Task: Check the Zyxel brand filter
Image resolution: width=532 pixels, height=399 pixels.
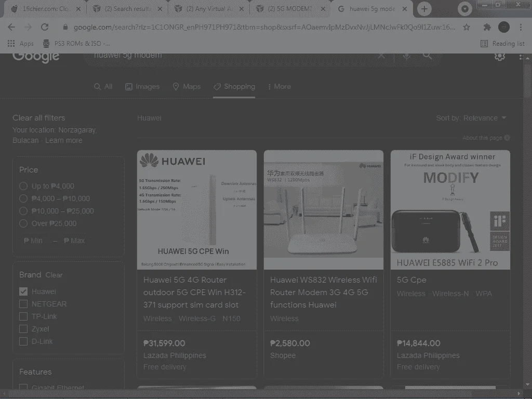Action: point(23,329)
